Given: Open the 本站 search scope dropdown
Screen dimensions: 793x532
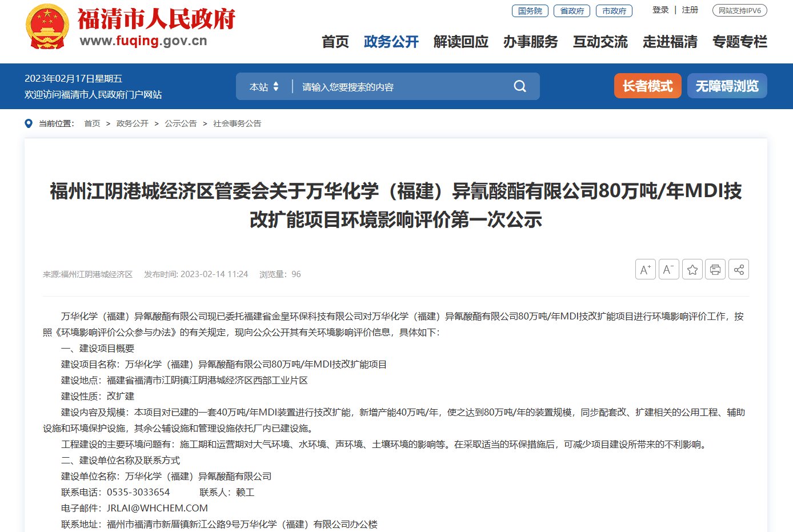Looking at the screenshot, I should (x=264, y=87).
